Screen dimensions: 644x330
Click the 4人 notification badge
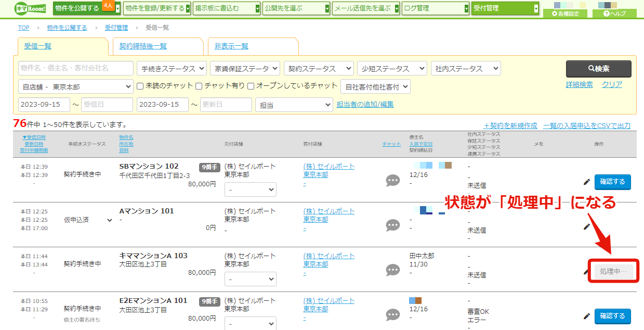pos(108,5)
